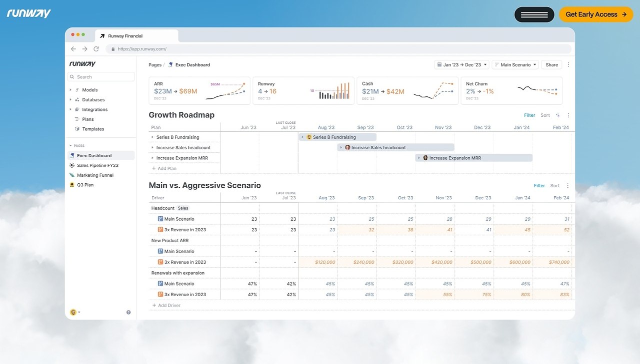Image resolution: width=640 pixels, height=364 pixels.
Task: Click the Pages breadcrumb link
Action: pyautogui.click(x=155, y=65)
